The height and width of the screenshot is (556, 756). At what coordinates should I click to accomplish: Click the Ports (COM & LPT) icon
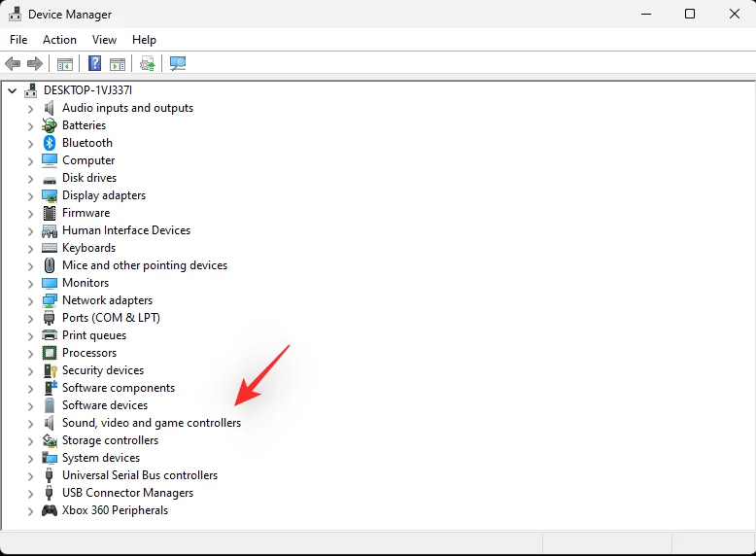(x=49, y=318)
